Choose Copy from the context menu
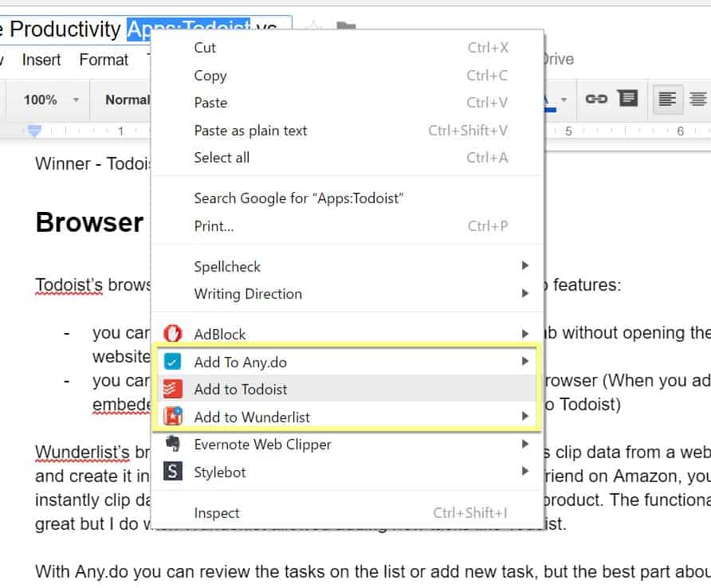The width and height of the screenshot is (711, 588). (348, 75)
